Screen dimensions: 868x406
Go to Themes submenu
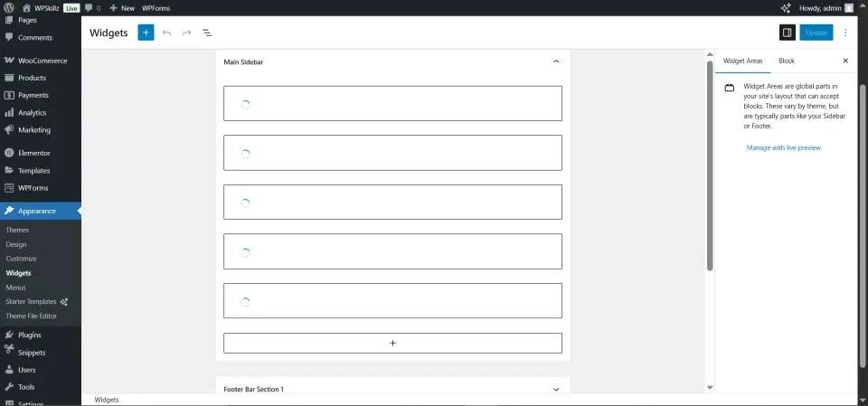click(x=17, y=230)
